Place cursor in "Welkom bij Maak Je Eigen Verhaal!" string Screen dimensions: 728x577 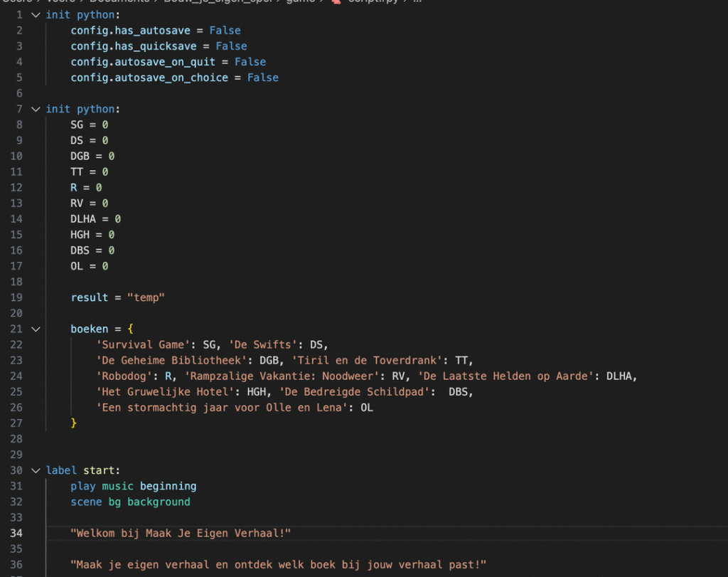(x=181, y=534)
